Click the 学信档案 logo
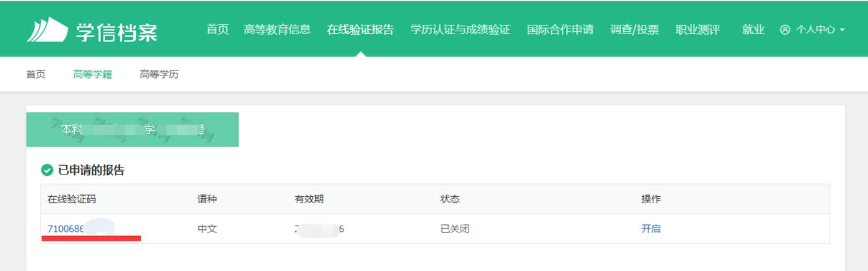This screenshot has height=271, width=868. tap(92, 30)
